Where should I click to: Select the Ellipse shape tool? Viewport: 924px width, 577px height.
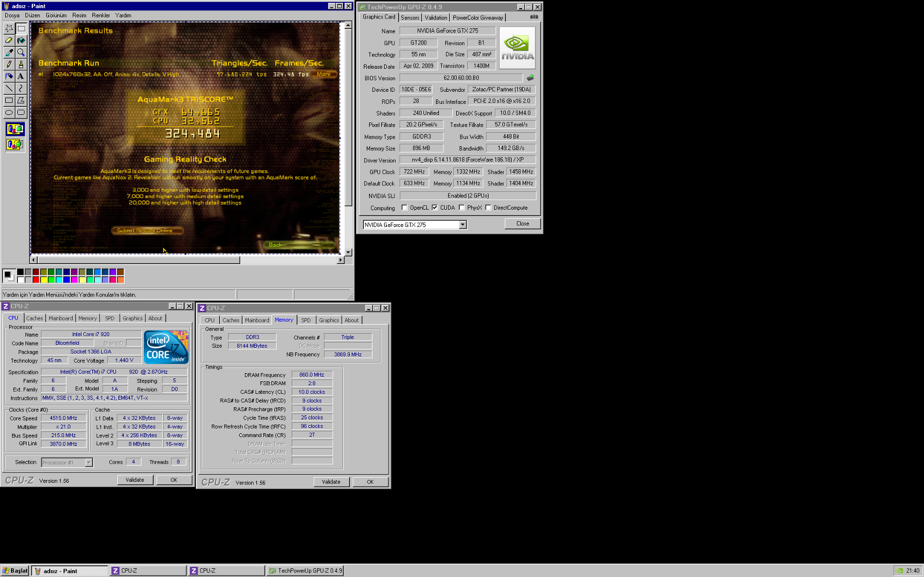(9, 113)
